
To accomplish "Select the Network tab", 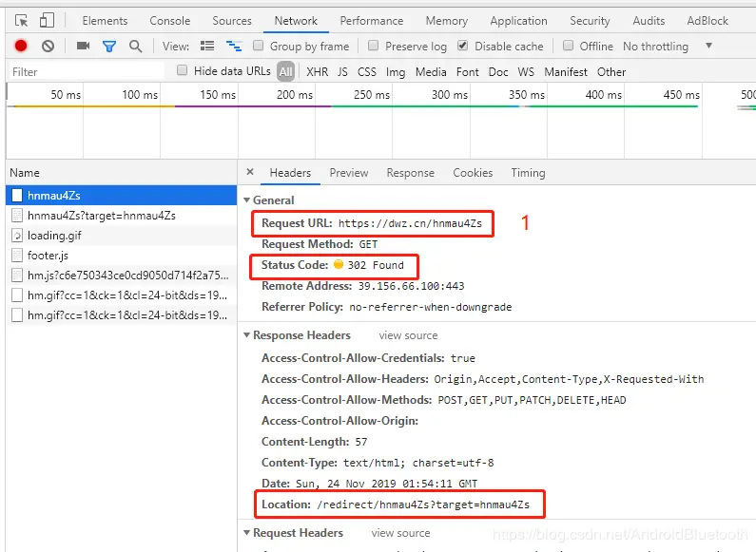I will point(296,21).
